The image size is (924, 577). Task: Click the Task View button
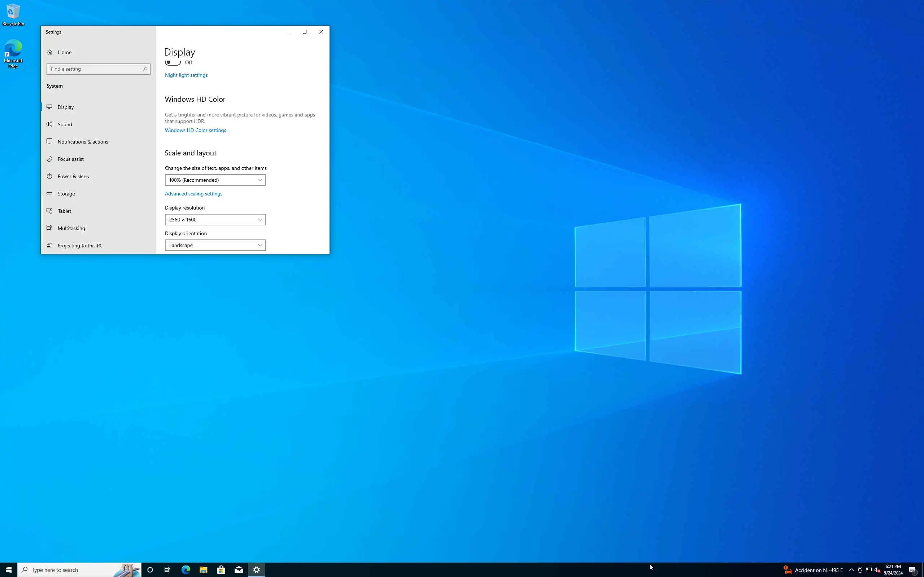(167, 570)
